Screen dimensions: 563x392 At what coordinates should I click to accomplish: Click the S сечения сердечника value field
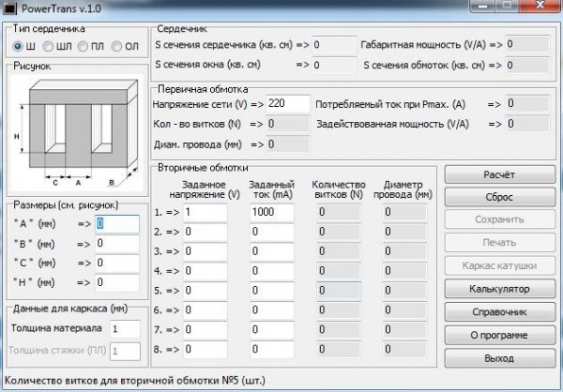pos(334,45)
